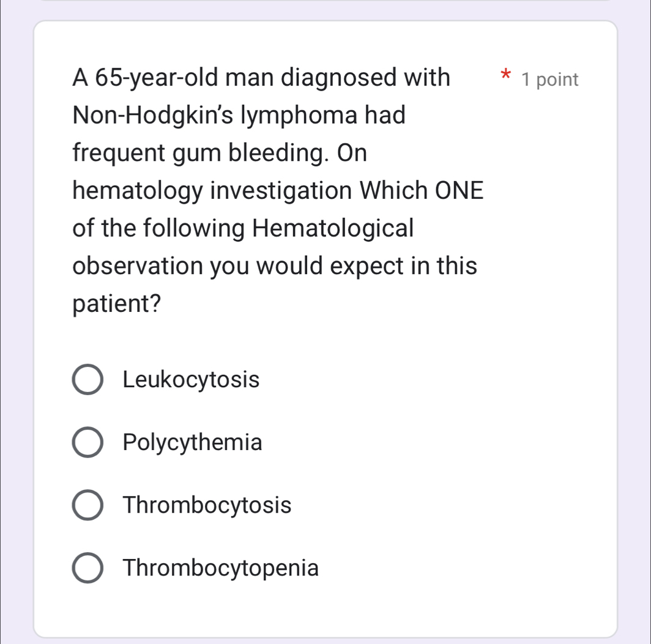Select the Leukocytosis radio button
This screenshot has height=644, width=651.
coord(87,380)
